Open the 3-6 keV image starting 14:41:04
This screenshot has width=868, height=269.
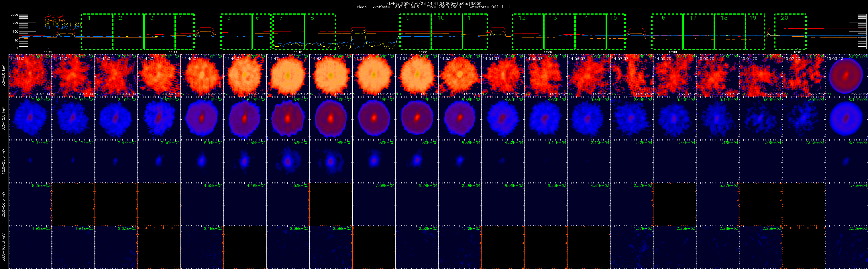[x=30, y=76]
